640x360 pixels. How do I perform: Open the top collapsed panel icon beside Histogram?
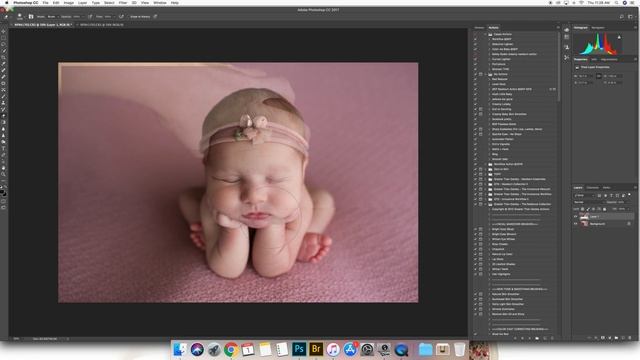(567, 29)
